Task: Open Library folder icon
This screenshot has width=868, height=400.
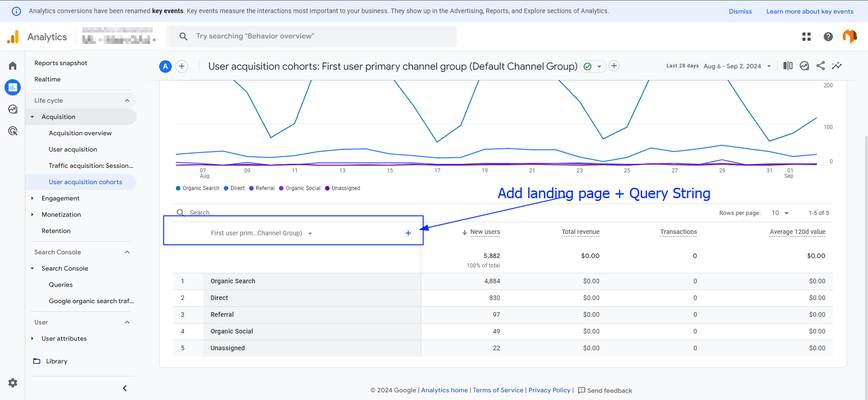Action: coord(37,361)
